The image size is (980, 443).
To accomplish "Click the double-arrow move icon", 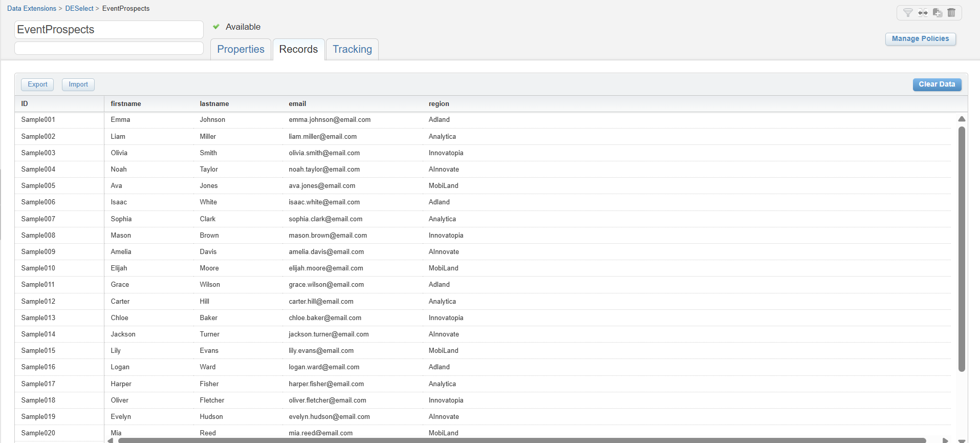I will [923, 13].
